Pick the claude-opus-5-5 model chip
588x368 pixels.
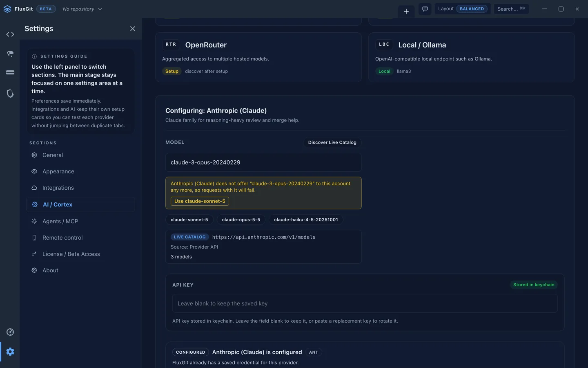tap(241, 220)
